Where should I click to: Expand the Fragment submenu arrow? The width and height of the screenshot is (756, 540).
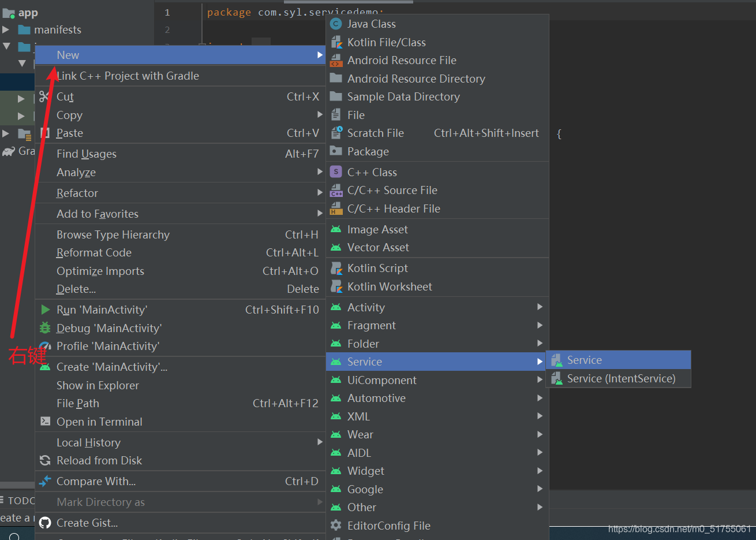point(540,325)
